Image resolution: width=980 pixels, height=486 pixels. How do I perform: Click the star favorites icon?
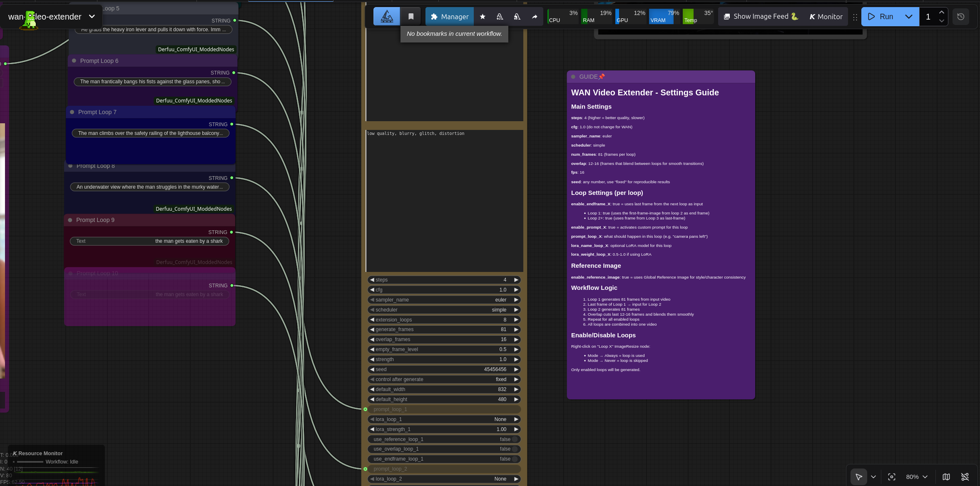483,17
